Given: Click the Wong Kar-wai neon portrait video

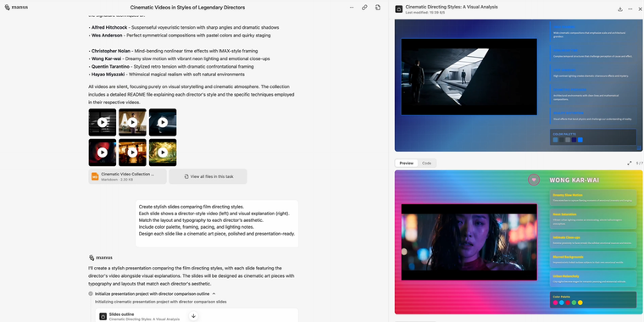Looking at the screenshot, I should point(469,241).
